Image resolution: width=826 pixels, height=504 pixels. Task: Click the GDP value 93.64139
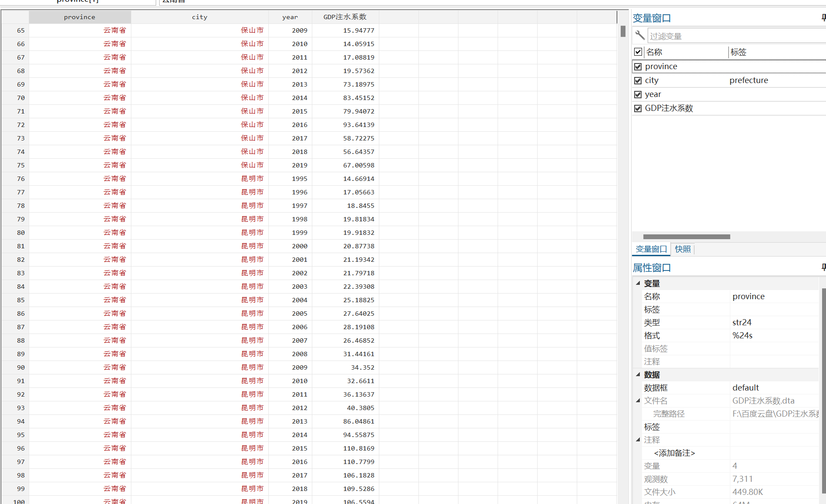pyautogui.click(x=345, y=125)
